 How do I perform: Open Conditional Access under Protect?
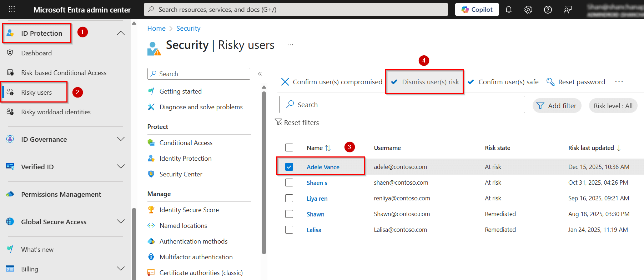click(x=186, y=143)
